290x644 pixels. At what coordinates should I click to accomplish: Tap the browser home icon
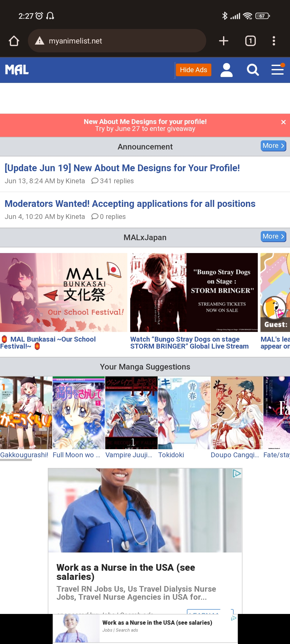coord(14,41)
